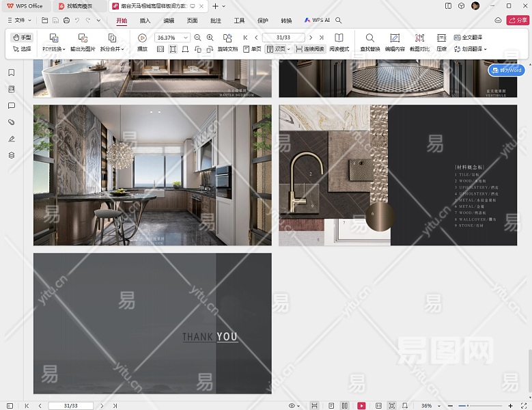Screen dimensions: 532x410
Task: Click the 截图对比 screenshot compare icon
Action: click(419, 38)
